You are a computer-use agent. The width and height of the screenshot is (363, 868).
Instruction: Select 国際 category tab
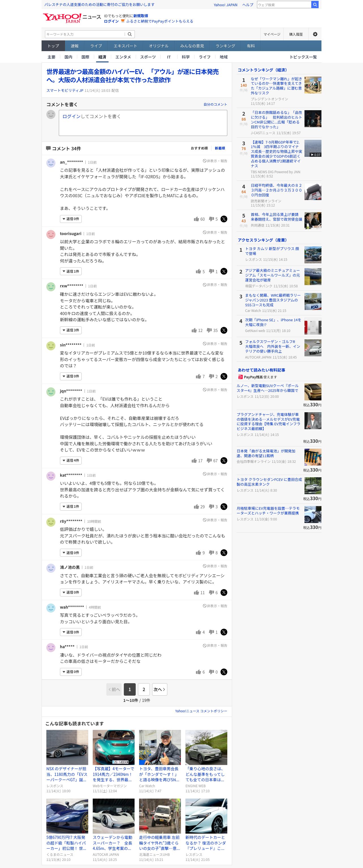click(85, 57)
